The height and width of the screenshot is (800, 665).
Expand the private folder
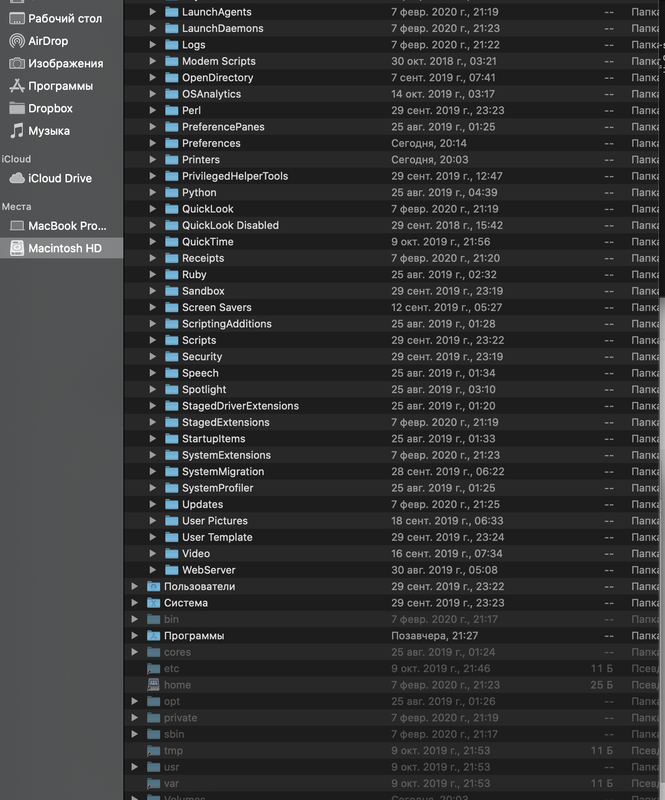134,717
